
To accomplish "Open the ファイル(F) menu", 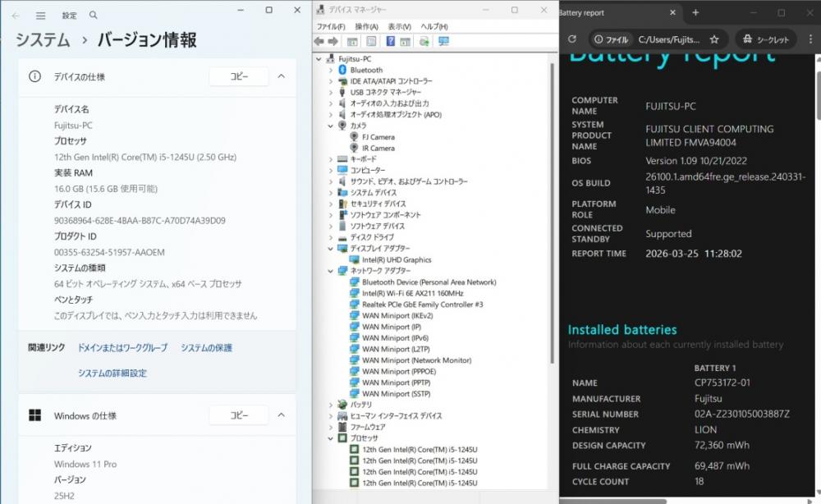I will pos(331,27).
